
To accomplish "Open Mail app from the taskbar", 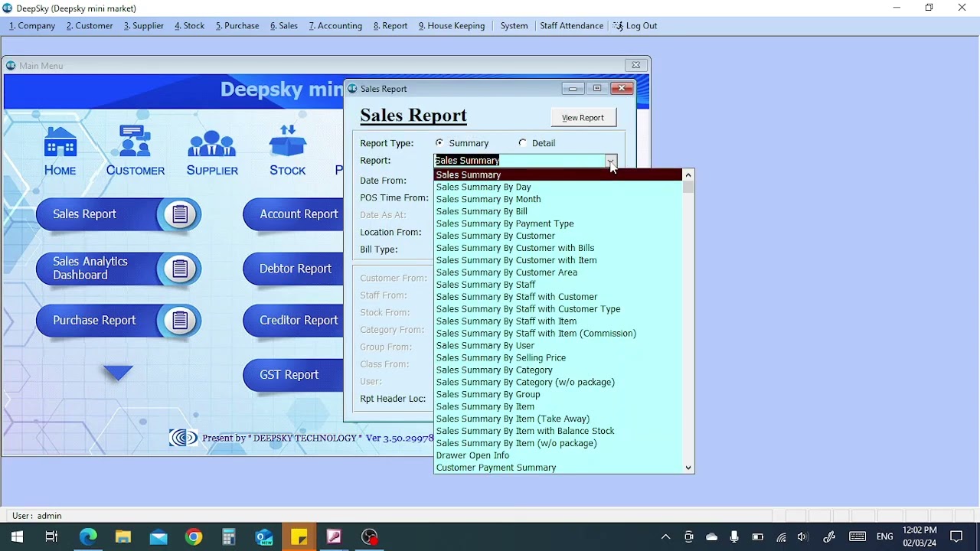I will tap(158, 536).
